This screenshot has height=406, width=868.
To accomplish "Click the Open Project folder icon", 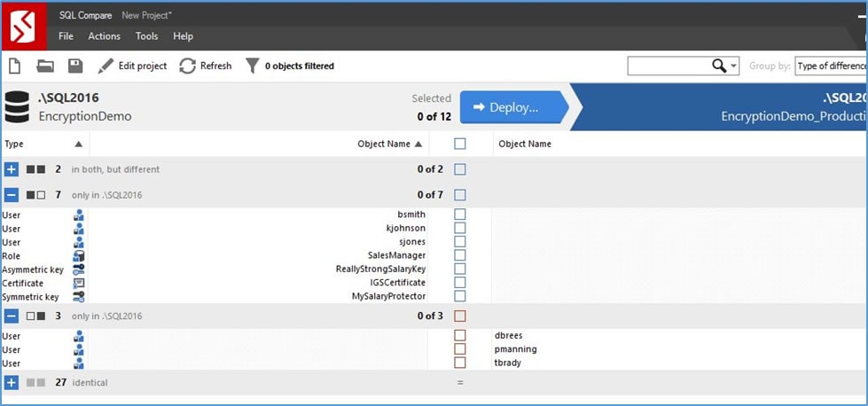I will coord(44,66).
